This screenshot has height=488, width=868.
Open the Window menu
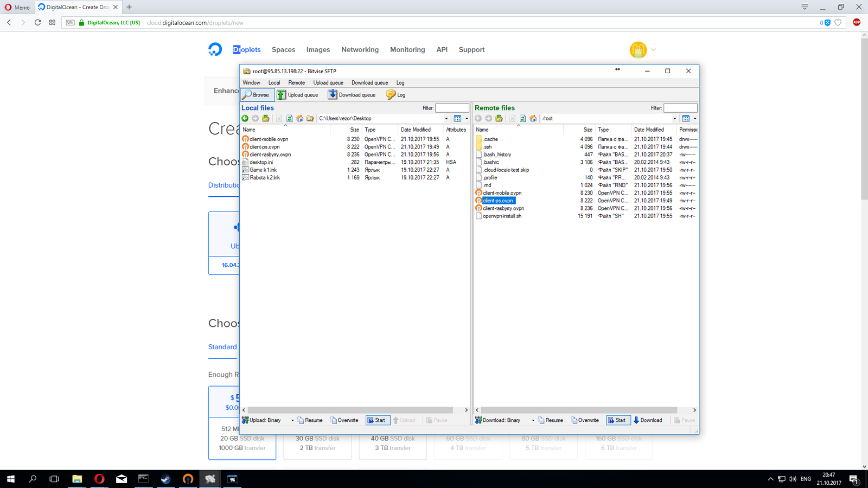251,83
